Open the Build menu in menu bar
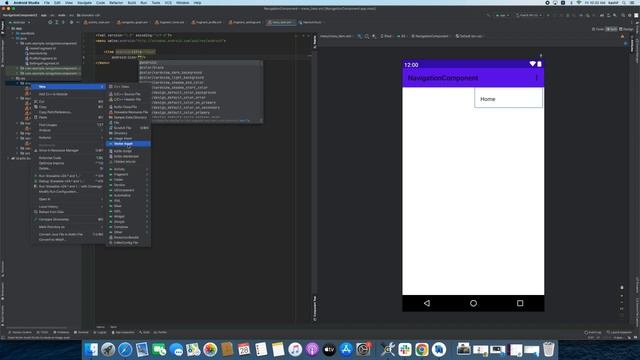The width and height of the screenshot is (640, 360). click(x=132, y=3)
